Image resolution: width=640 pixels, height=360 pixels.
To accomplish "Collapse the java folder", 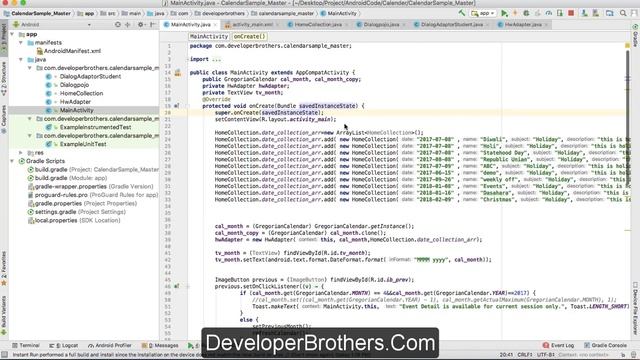I will click(21, 60).
